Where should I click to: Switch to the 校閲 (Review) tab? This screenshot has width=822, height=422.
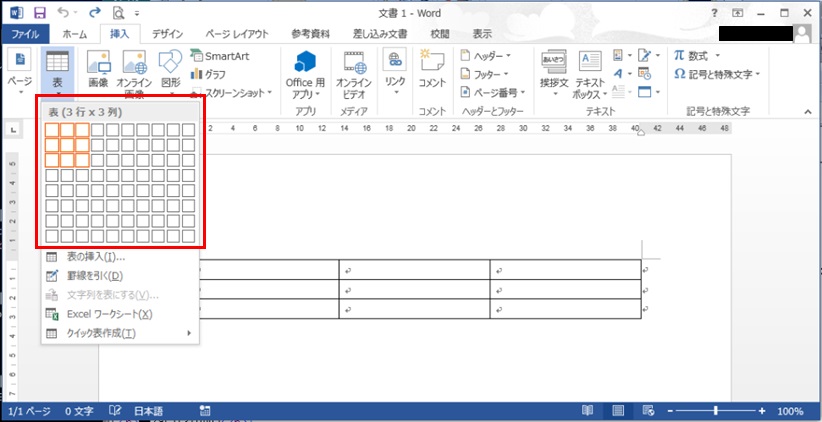[x=440, y=35]
